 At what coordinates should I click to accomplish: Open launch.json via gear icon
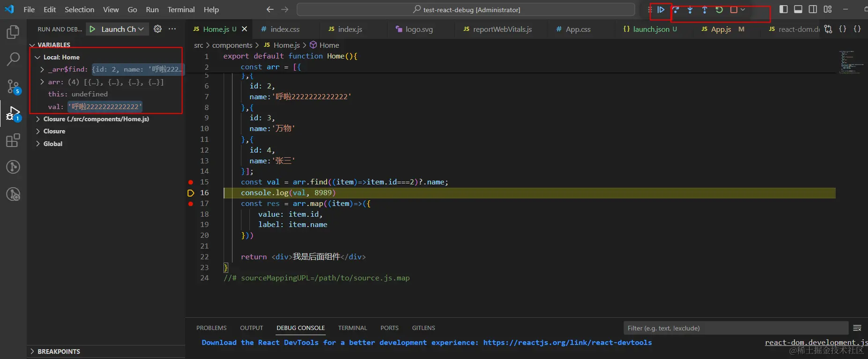158,29
